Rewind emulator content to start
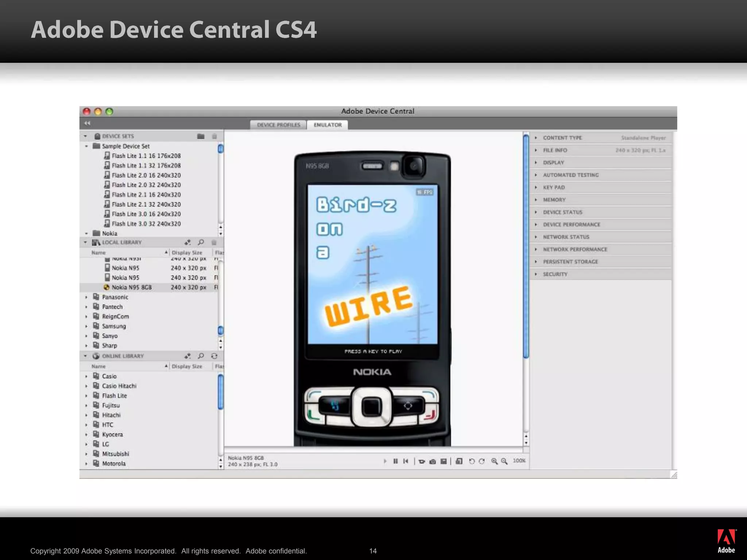 point(406,461)
